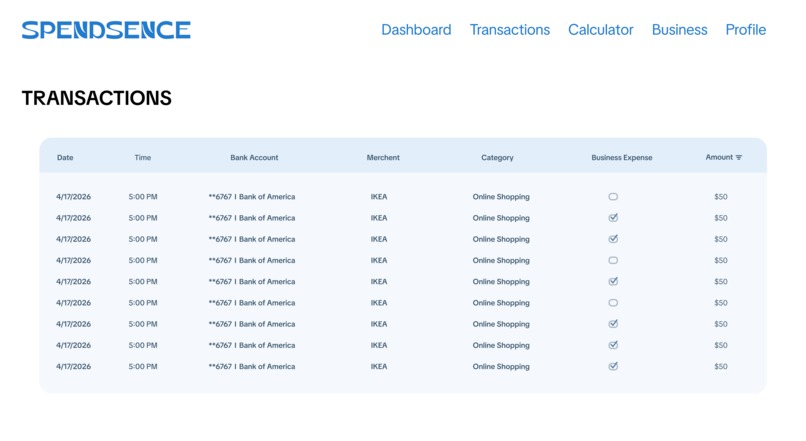Select Online Shopping category in last row
Image resolution: width=806 pixels, height=441 pixels.
pyautogui.click(x=501, y=366)
